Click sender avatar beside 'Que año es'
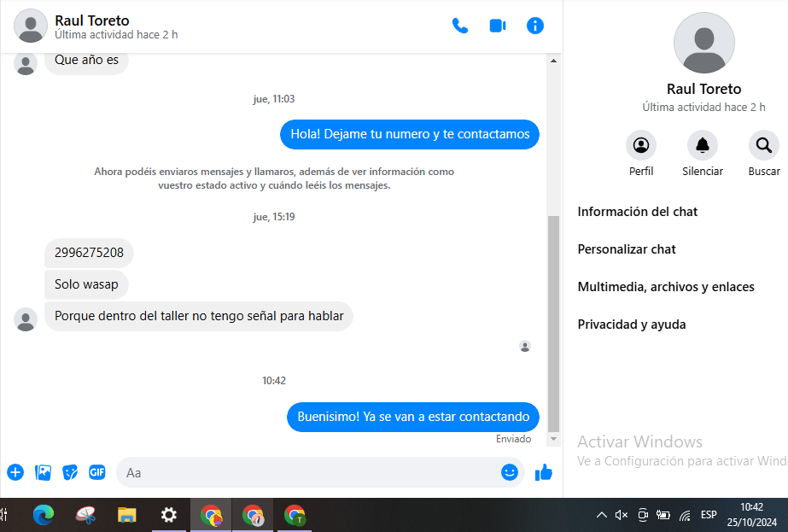Screen dimensions: 788x532 (25, 64)
